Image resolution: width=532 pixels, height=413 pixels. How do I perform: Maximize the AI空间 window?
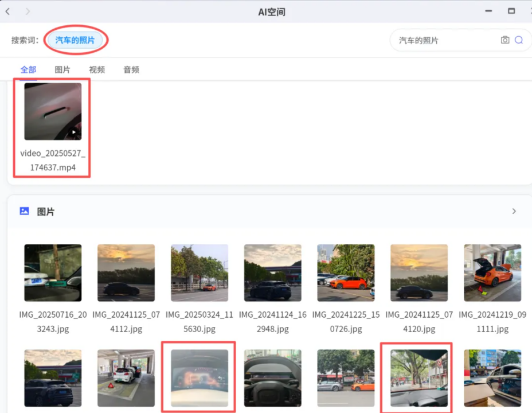[x=511, y=11]
